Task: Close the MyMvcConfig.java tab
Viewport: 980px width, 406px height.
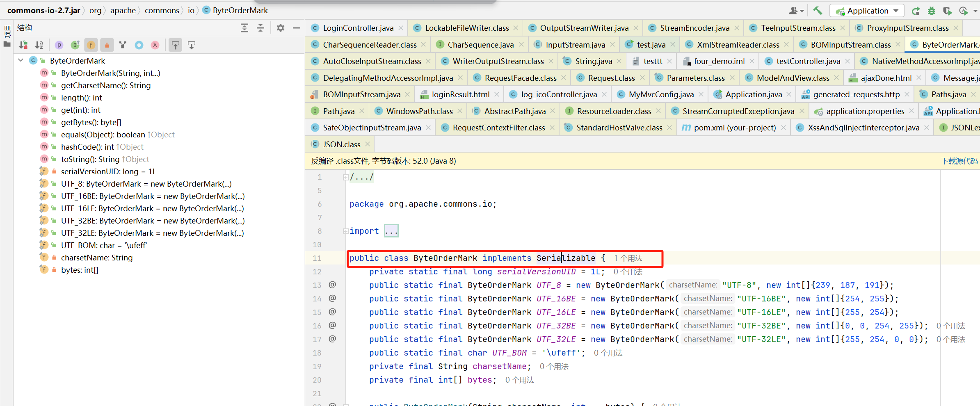Action: [x=701, y=94]
